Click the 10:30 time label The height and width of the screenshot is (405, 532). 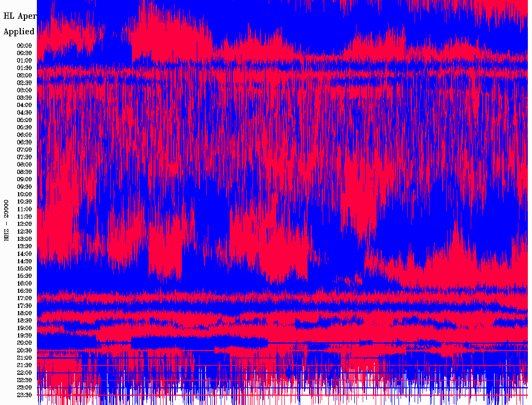[x=24, y=201]
